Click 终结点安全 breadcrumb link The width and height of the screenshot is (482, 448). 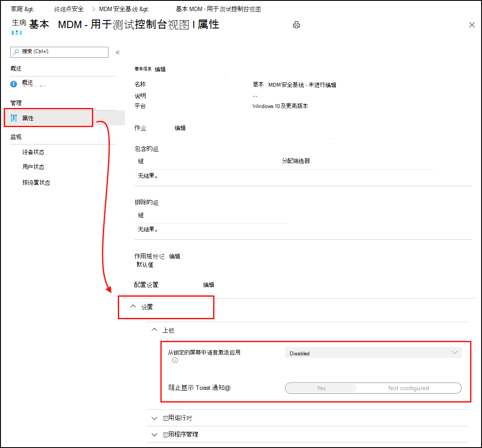pyautogui.click(x=68, y=9)
